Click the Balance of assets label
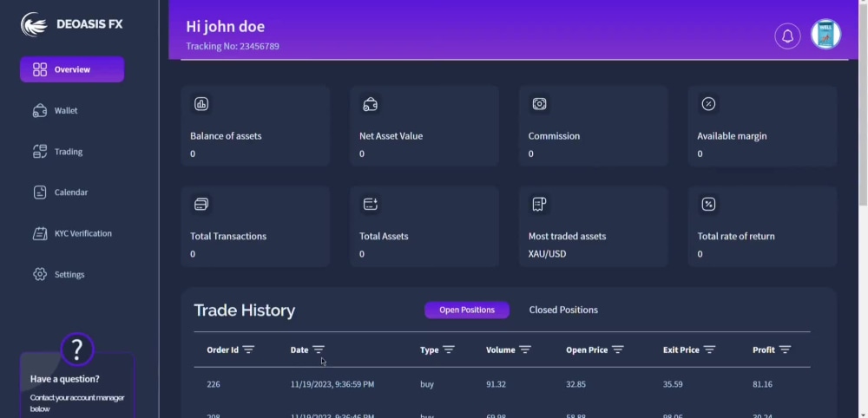The image size is (868, 418). tap(226, 136)
